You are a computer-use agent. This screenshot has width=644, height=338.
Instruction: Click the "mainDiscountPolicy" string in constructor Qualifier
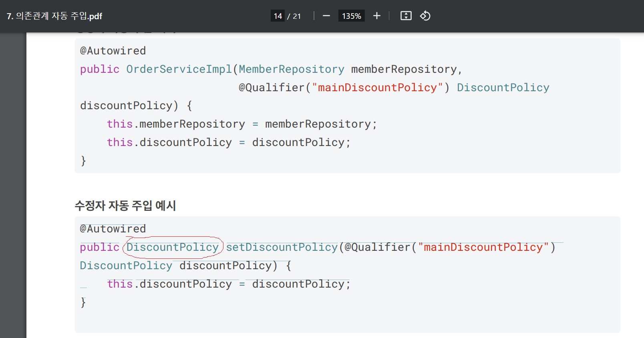coord(377,88)
